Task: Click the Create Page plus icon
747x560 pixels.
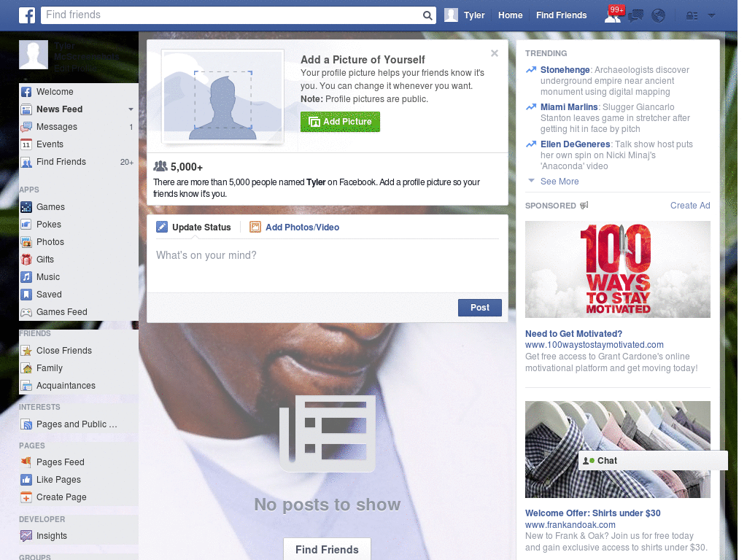Action: click(x=26, y=497)
